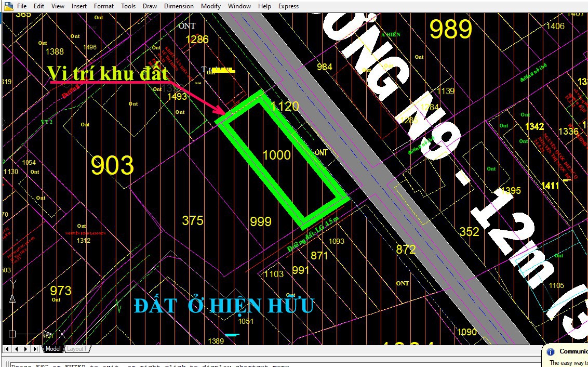Open the Format menu
Image resolution: width=588 pixels, height=367 pixels.
click(x=104, y=6)
